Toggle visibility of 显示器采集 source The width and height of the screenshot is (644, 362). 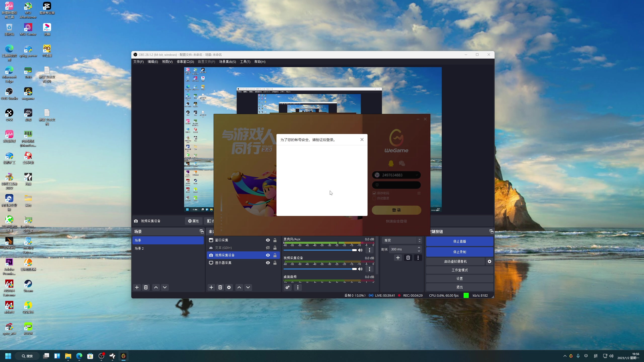[268, 263]
